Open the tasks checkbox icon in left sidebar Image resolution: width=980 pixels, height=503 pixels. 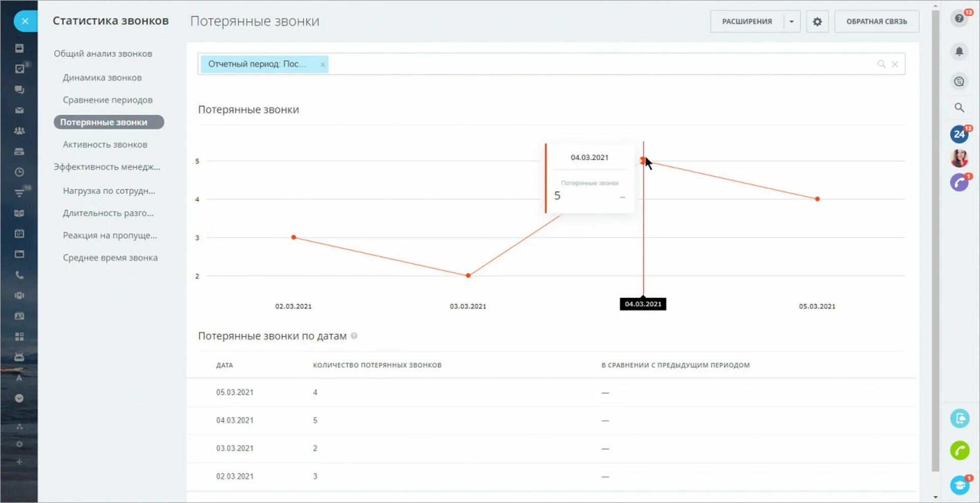[19, 68]
